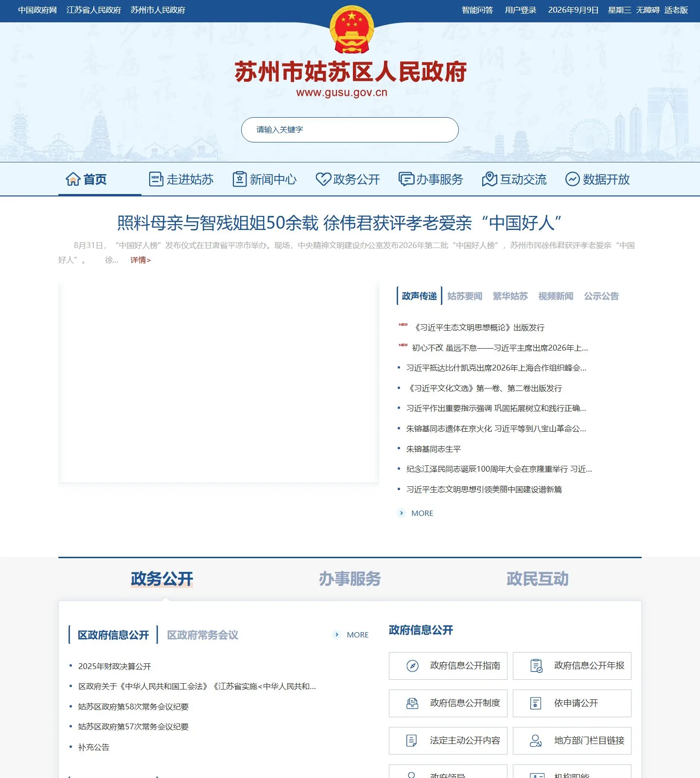
Task: Open the 视频新闻 tab
Action: (556, 296)
